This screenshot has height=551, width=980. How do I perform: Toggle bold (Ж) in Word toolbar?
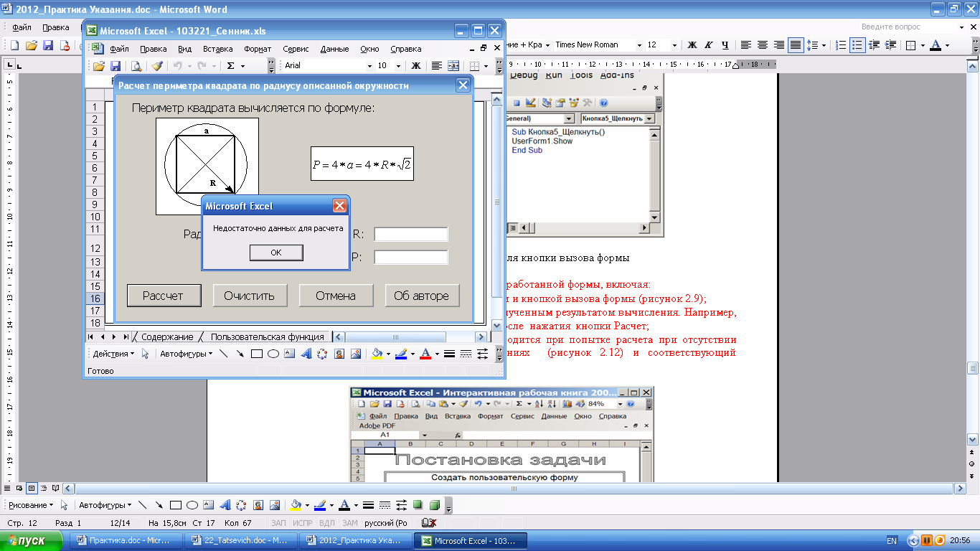tap(692, 44)
